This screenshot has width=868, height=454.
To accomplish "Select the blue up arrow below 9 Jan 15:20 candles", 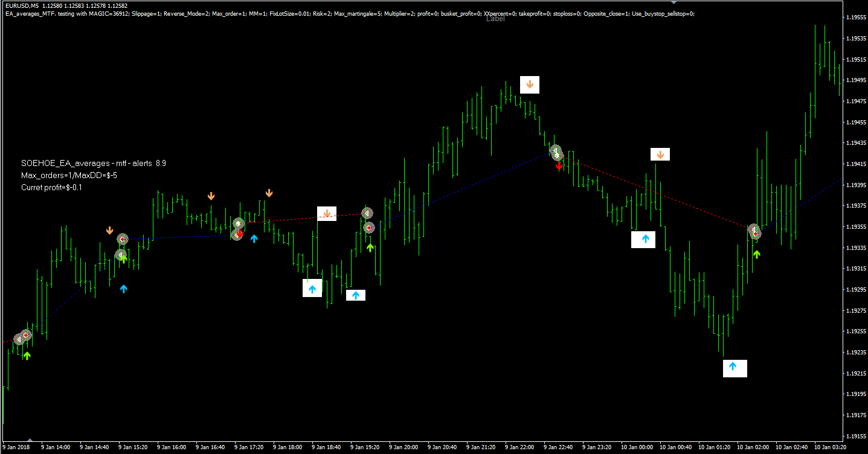I will point(124,289).
